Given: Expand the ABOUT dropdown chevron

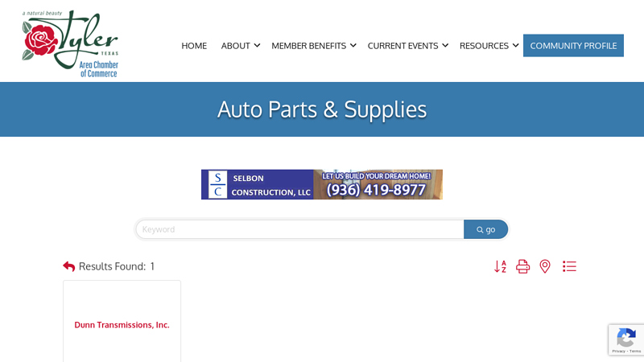Looking at the screenshot, I should tap(257, 46).
